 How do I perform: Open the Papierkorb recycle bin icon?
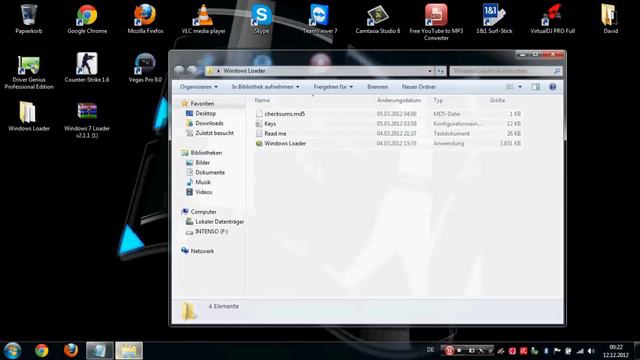29,19
